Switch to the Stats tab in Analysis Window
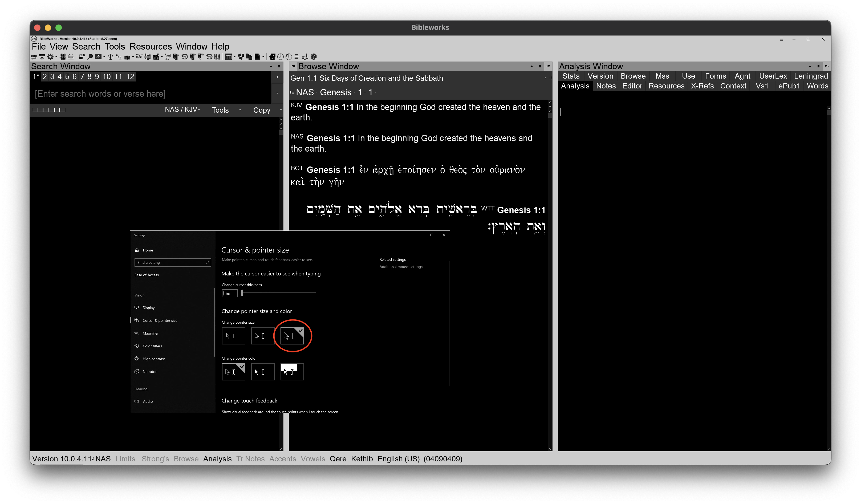 (x=571, y=76)
